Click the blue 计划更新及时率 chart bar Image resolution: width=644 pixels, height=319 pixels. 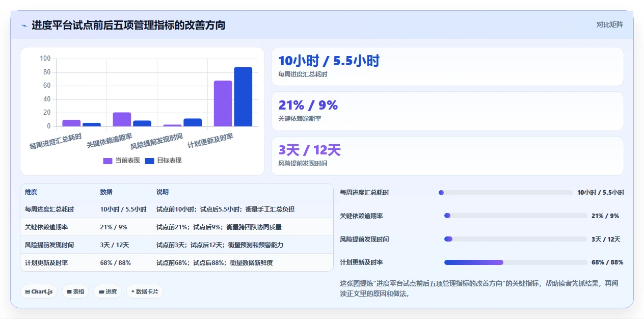coord(243,97)
